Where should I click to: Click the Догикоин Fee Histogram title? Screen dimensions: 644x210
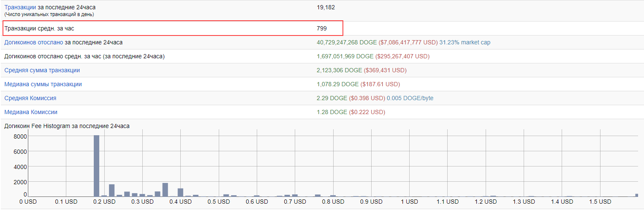point(67,126)
